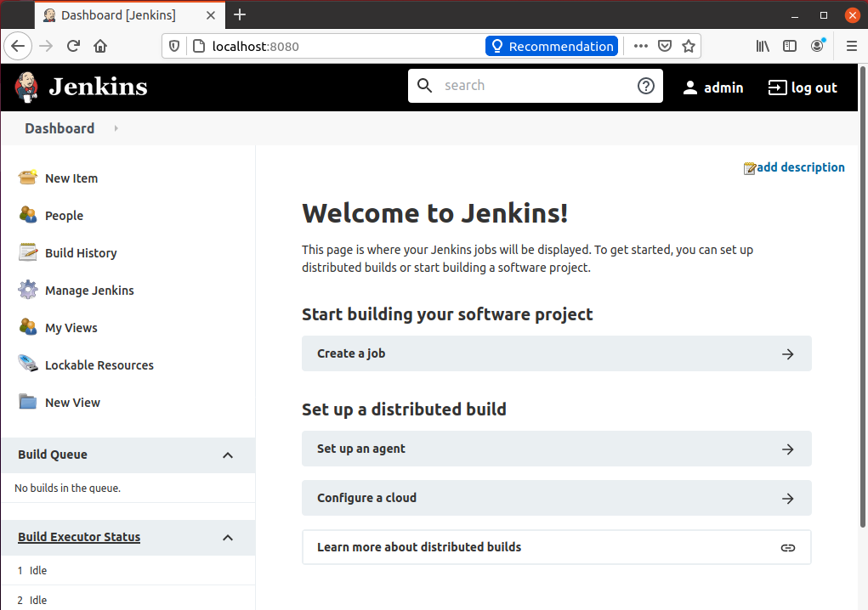Image resolution: width=868 pixels, height=610 pixels.
Task: Collapse the Build Executor Status panel
Action: point(227,538)
